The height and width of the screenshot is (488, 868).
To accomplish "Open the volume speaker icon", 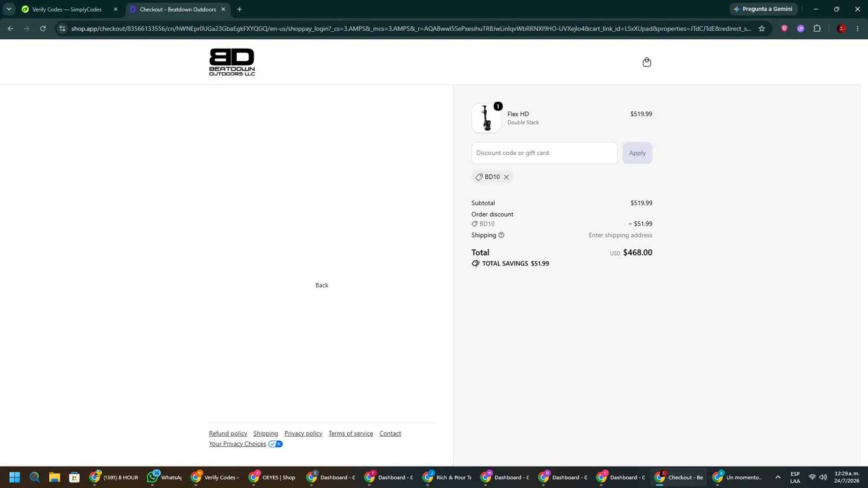I will tap(823, 477).
